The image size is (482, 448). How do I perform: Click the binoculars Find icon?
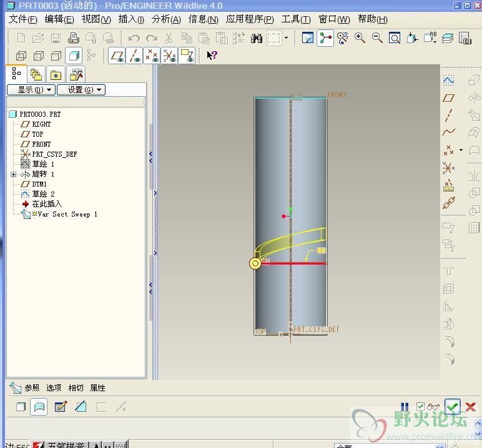[257, 38]
